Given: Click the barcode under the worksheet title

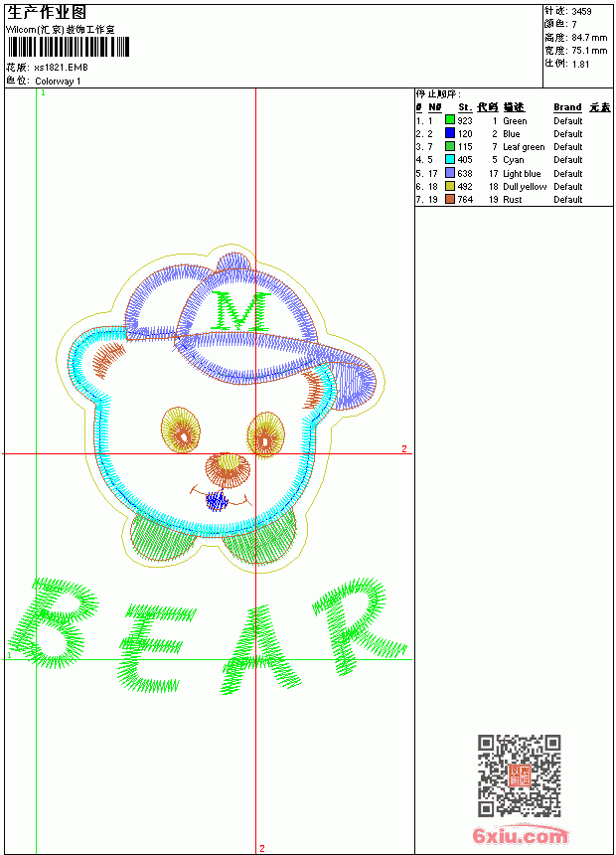Looking at the screenshot, I should (69, 47).
